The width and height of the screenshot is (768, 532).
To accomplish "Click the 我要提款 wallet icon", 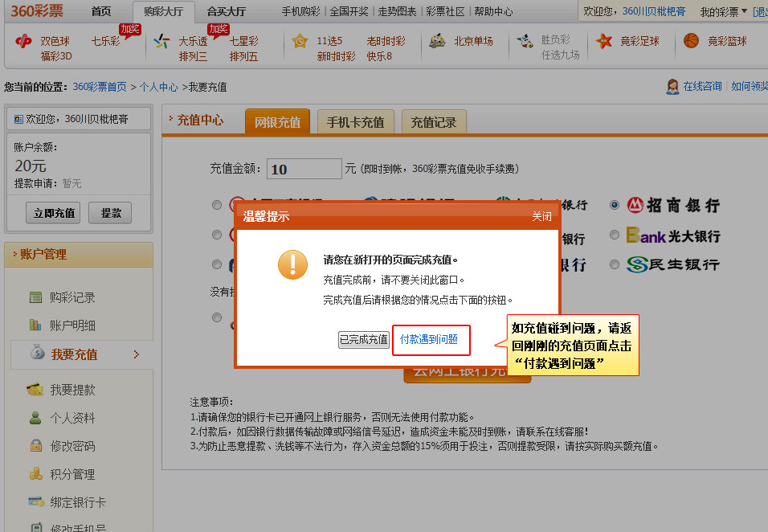I will point(35,390).
